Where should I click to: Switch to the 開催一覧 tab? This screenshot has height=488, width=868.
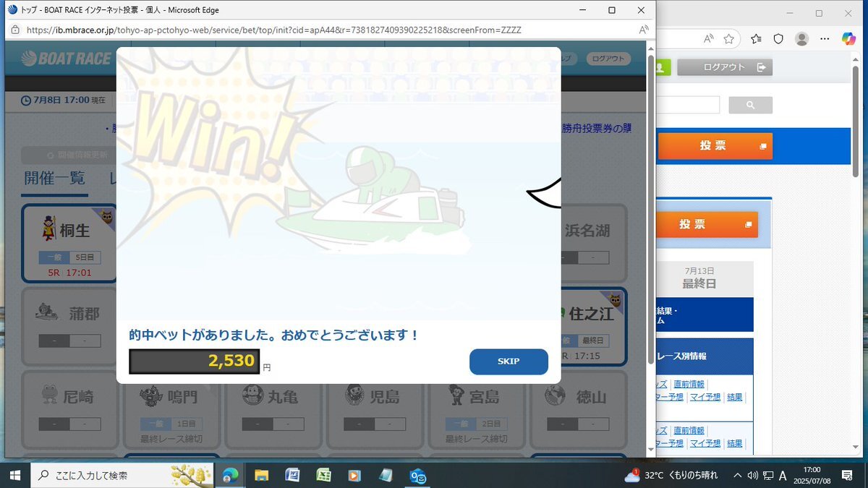(x=55, y=178)
